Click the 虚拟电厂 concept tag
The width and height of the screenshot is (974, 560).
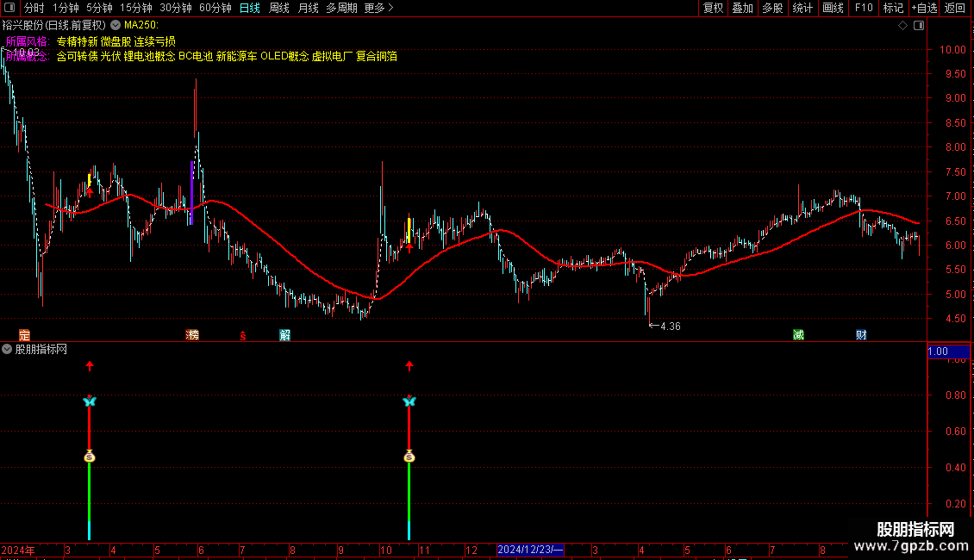pos(333,57)
